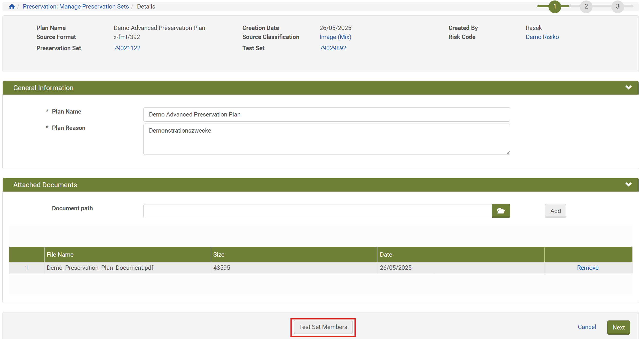Cancel the preservation plan editing
This screenshot has width=644, height=339.
587,327
